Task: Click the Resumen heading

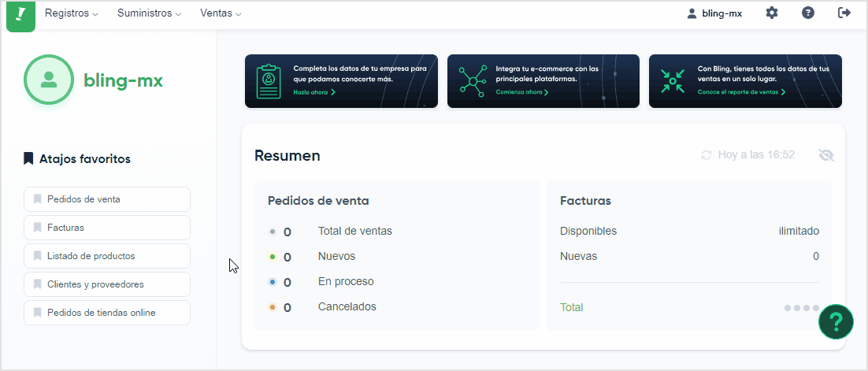Action: click(287, 156)
